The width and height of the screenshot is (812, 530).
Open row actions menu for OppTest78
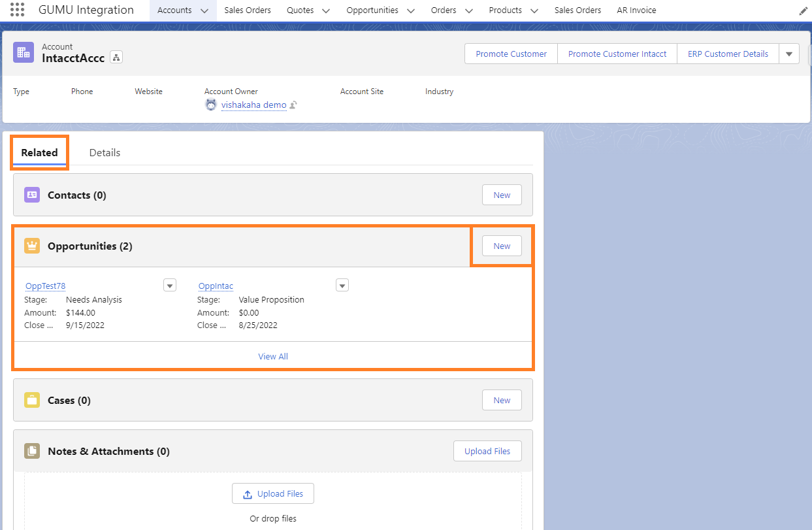tap(170, 285)
